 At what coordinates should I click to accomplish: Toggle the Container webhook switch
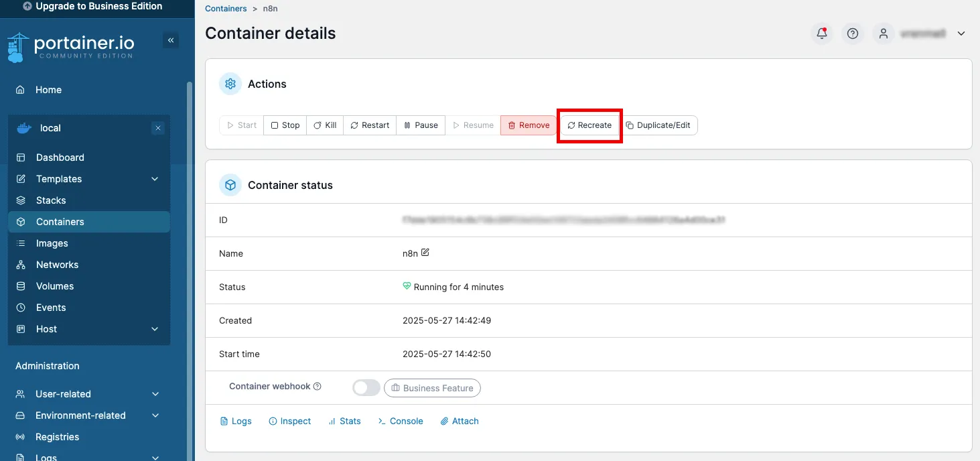pos(366,387)
